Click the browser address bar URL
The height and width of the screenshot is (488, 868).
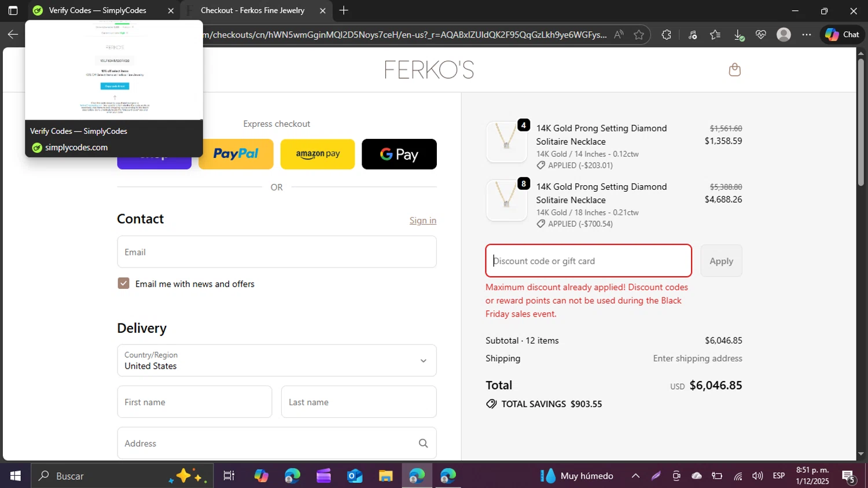click(x=404, y=35)
